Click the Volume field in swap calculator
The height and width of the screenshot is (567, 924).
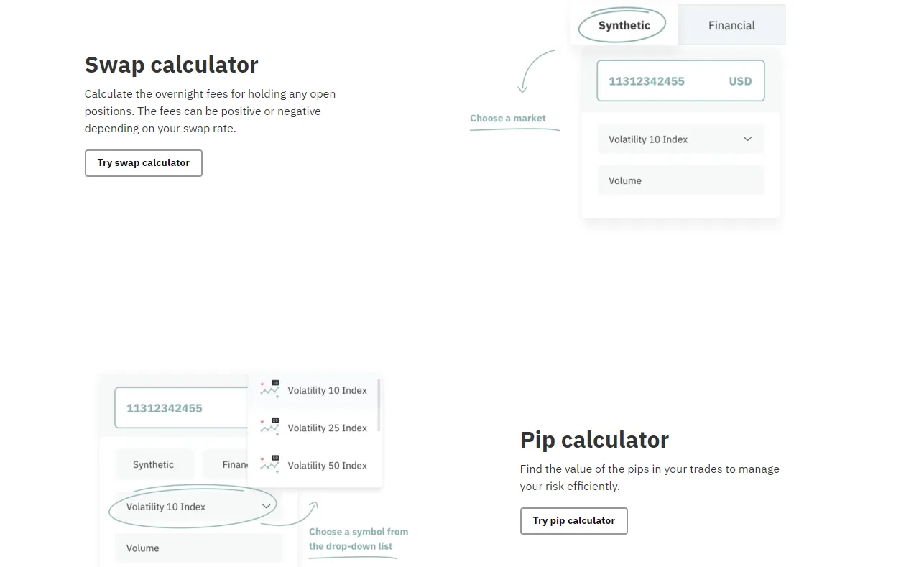tap(680, 180)
